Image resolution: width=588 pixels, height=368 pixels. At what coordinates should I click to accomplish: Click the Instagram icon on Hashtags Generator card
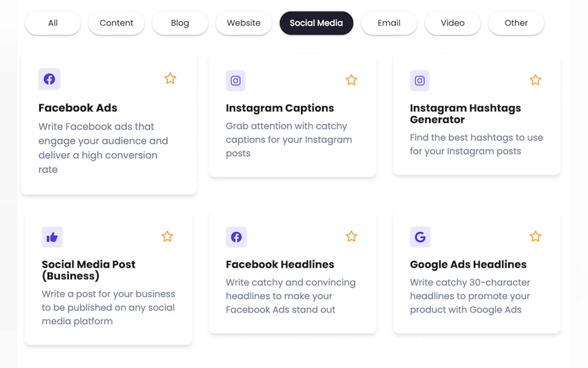click(x=419, y=81)
